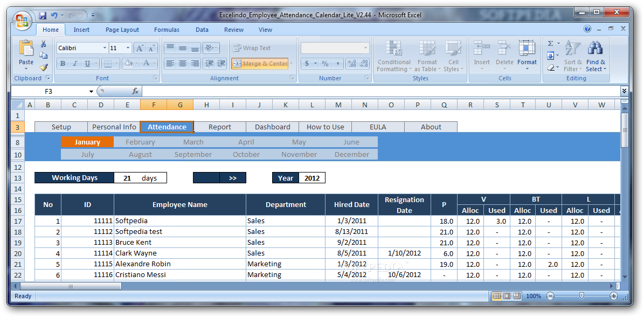
Task: Click the Office button orb
Action: (22, 20)
